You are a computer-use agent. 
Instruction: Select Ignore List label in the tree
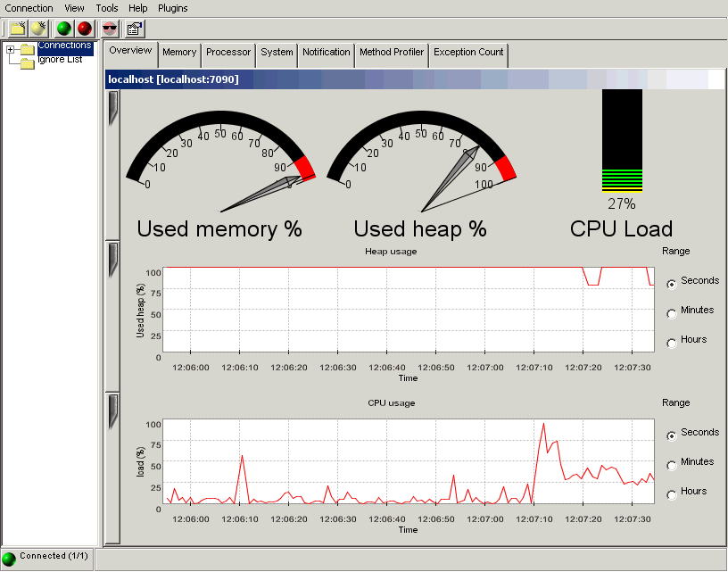[x=60, y=60]
